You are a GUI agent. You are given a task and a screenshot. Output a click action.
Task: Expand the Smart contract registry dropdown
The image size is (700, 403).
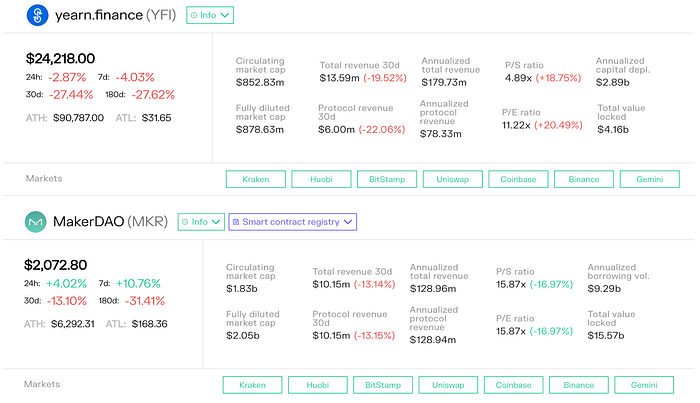click(292, 222)
